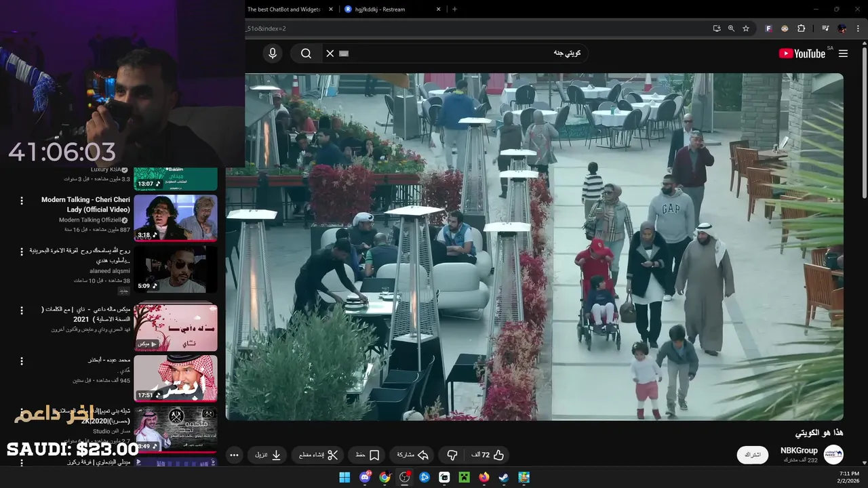Close The best ChatBot and Widgets tab
This screenshot has height=488, width=868.
(x=331, y=9)
